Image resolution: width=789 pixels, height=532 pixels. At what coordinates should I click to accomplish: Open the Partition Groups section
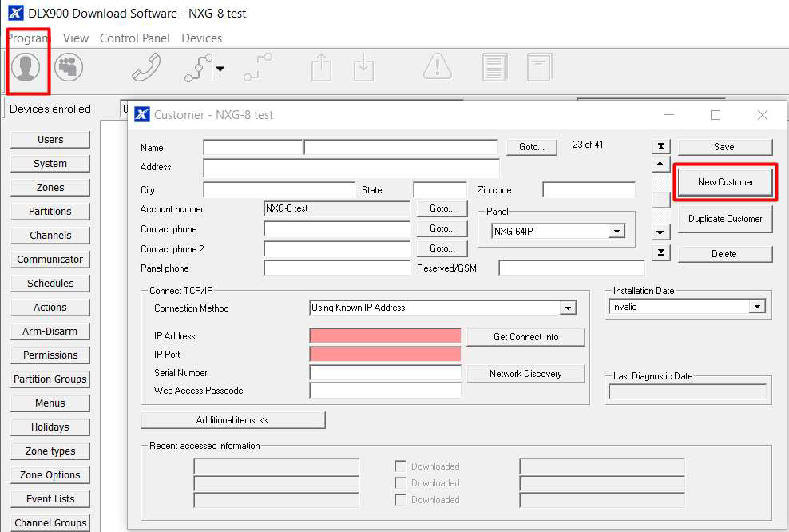(50, 379)
